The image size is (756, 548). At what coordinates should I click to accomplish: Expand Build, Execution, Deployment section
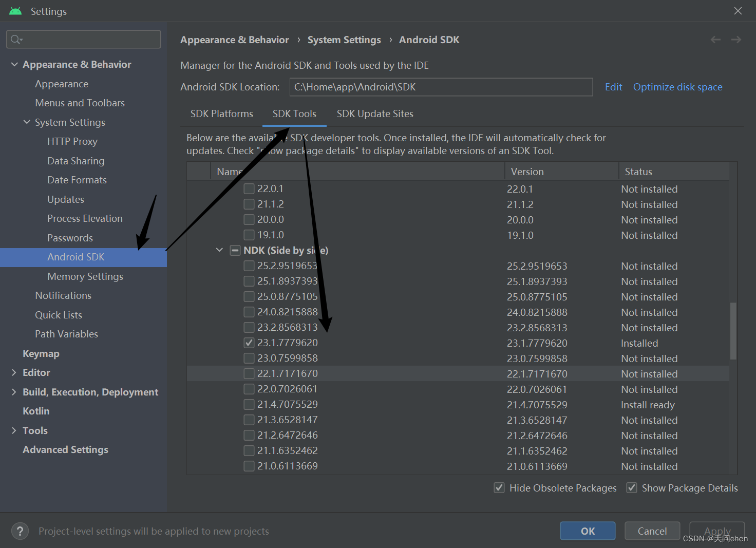coord(14,392)
